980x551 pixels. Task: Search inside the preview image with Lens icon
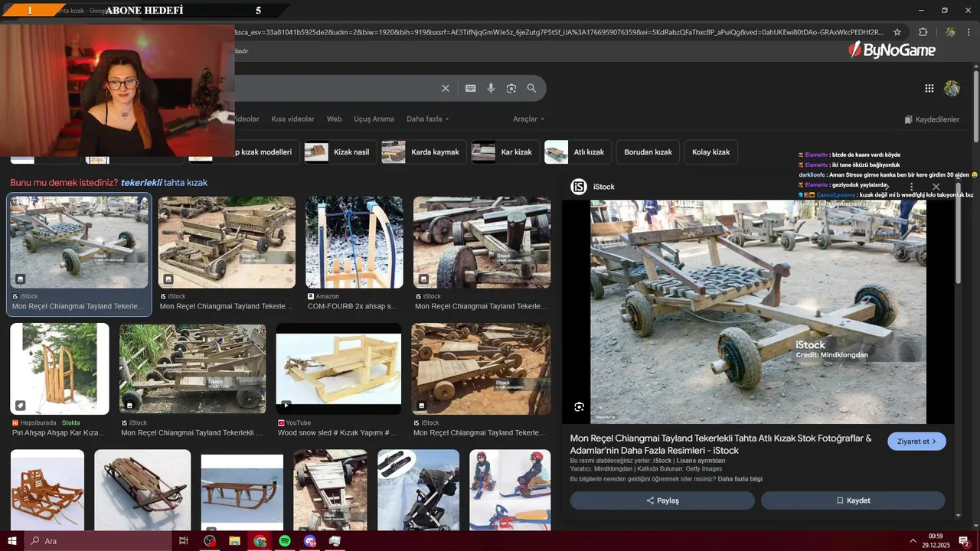point(579,407)
